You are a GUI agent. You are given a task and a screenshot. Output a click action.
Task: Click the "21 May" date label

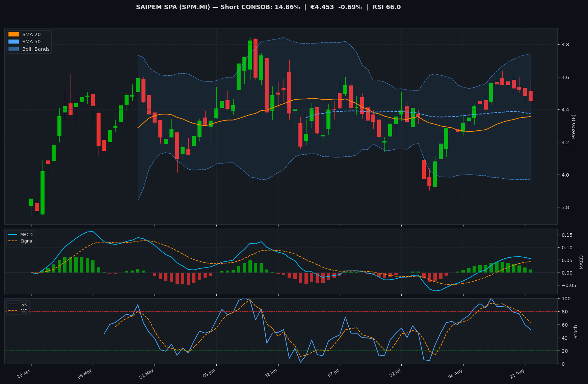click(148, 374)
